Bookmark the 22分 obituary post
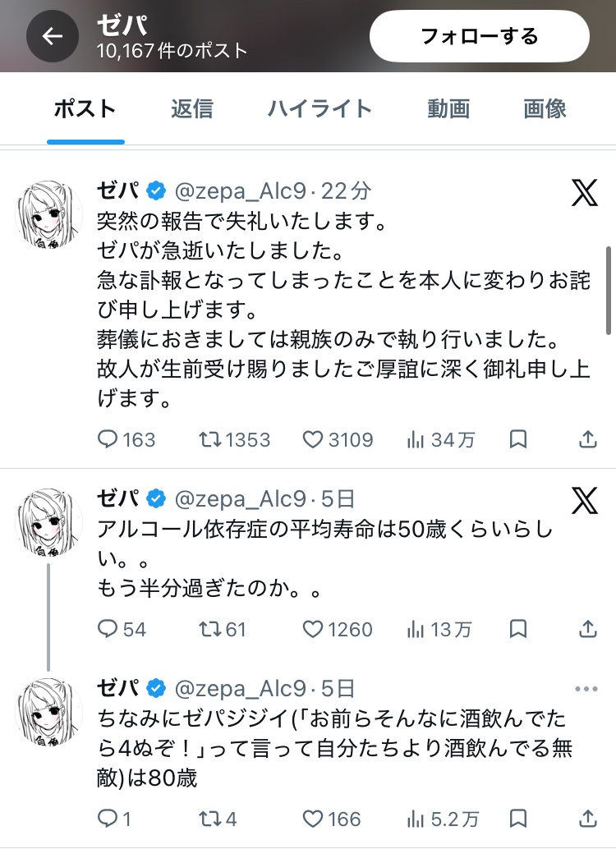Image resolution: width=616 pixels, height=849 pixels. click(517, 440)
